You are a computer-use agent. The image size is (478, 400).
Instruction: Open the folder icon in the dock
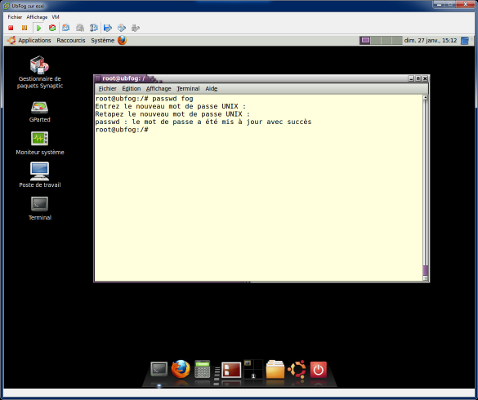pos(275,369)
